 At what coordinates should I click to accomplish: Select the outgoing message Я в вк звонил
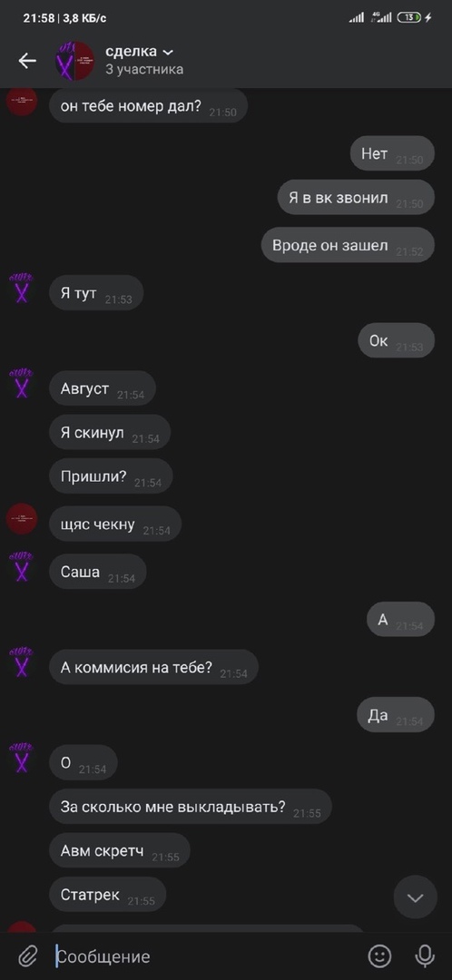point(356,198)
